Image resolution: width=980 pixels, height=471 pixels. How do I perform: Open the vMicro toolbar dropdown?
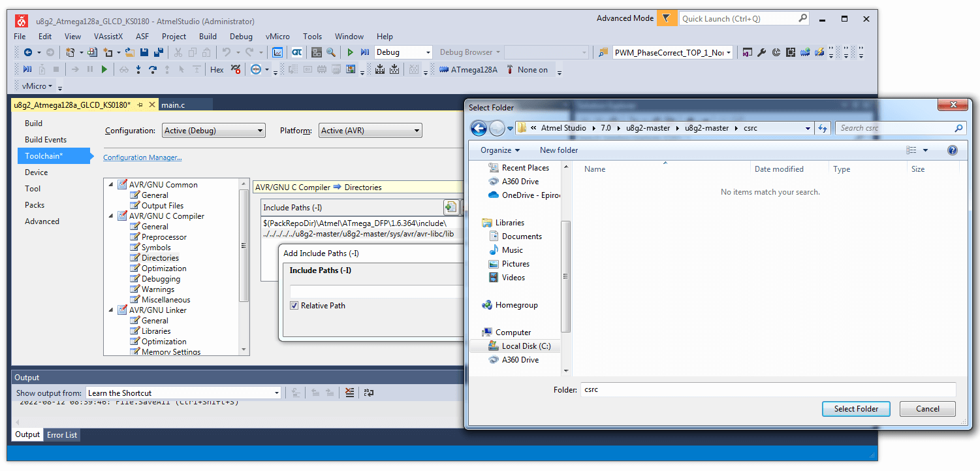click(37, 86)
